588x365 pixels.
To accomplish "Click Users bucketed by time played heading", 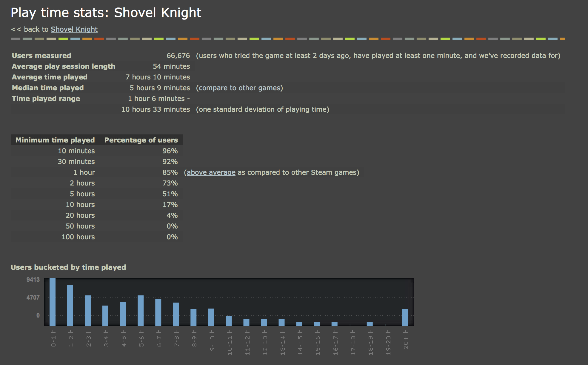I will point(68,267).
